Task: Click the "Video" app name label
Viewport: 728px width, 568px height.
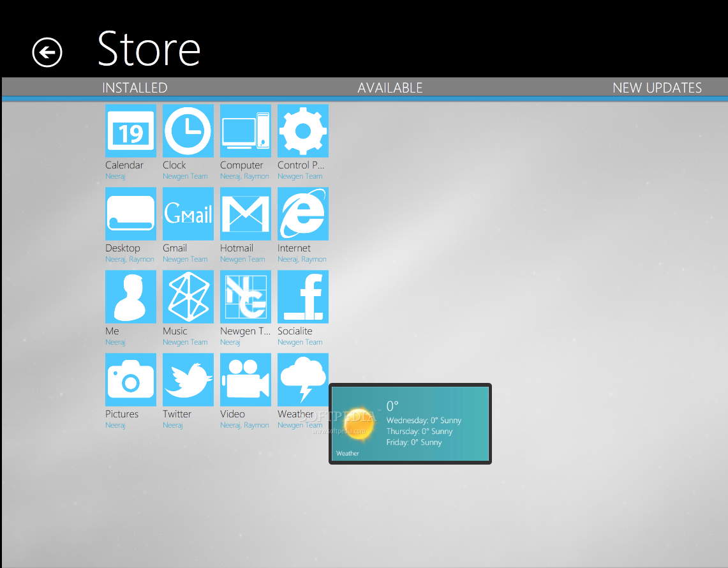Action: tap(233, 414)
